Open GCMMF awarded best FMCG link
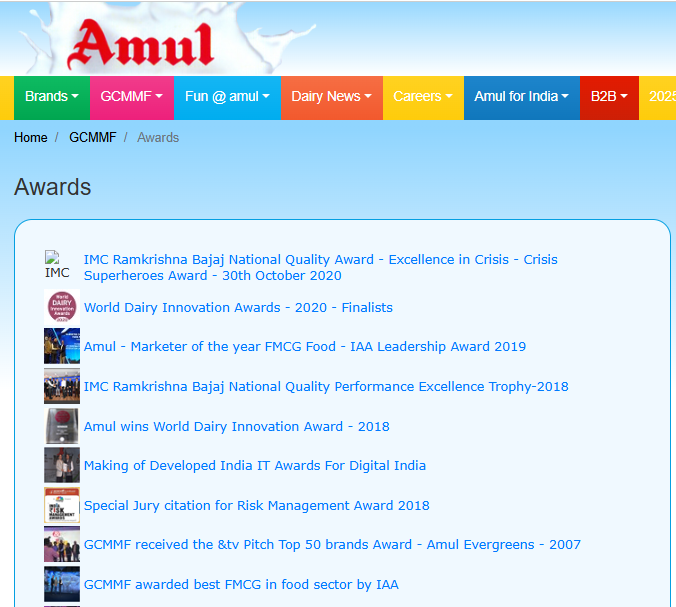 [240, 584]
